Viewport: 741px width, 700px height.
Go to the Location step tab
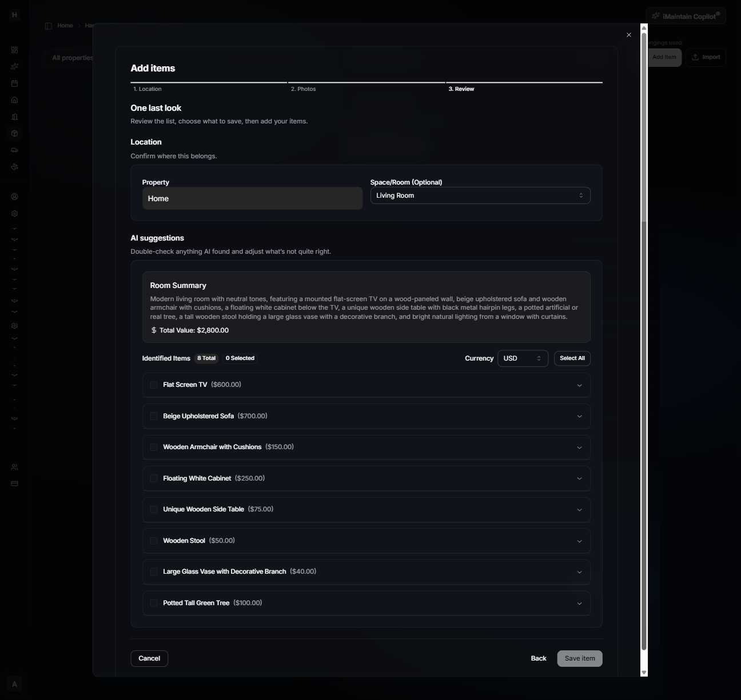point(148,89)
